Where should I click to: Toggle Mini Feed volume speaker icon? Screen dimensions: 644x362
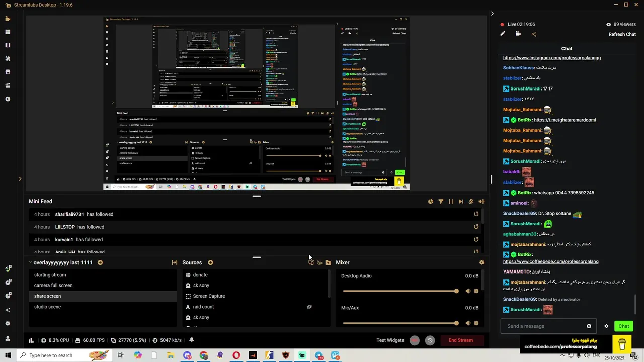pos(481,202)
